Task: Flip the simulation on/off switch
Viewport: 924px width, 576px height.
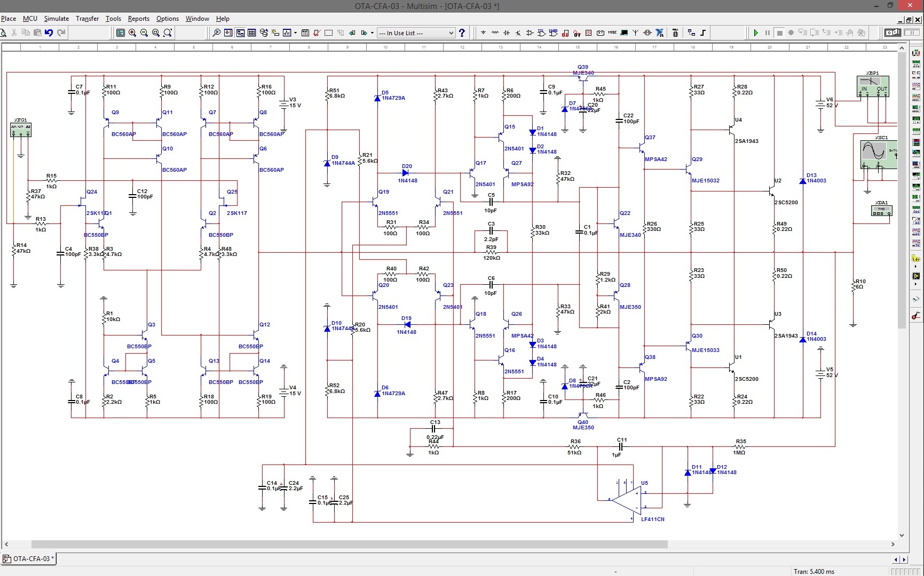Action: point(893,33)
